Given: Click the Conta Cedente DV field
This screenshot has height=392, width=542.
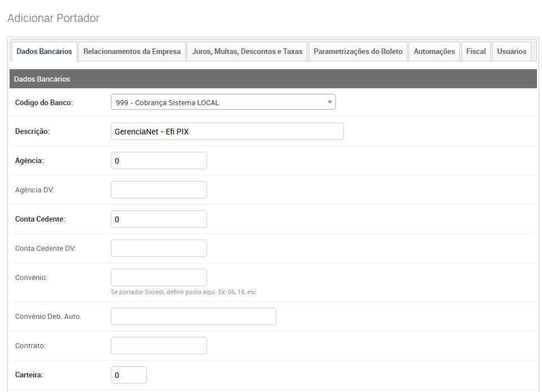Looking at the screenshot, I should (159, 248).
